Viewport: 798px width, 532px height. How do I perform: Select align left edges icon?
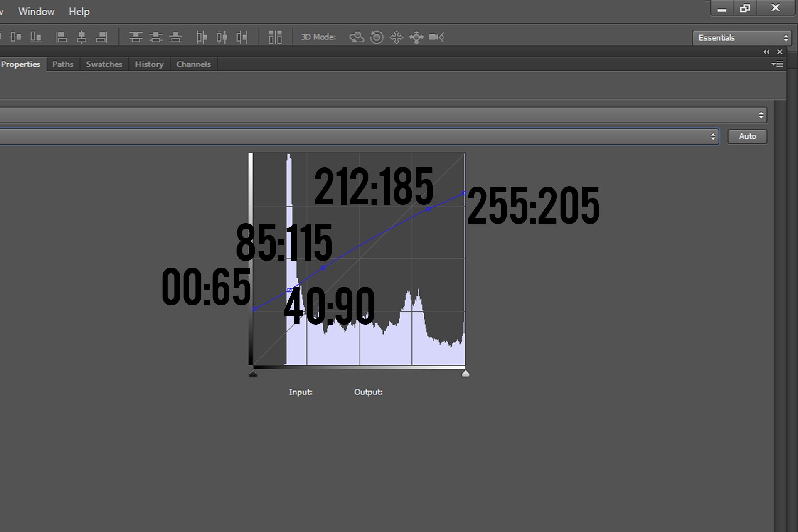62,37
